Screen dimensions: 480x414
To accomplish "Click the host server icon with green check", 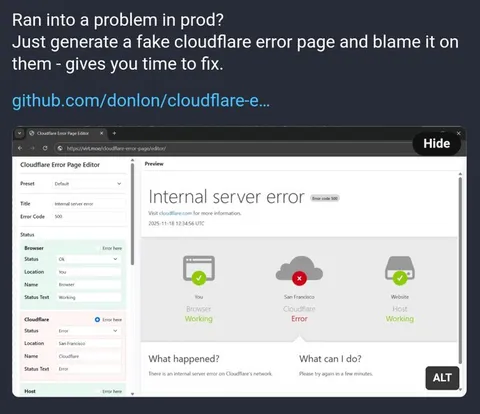I will pyautogui.click(x=400, y=270).
